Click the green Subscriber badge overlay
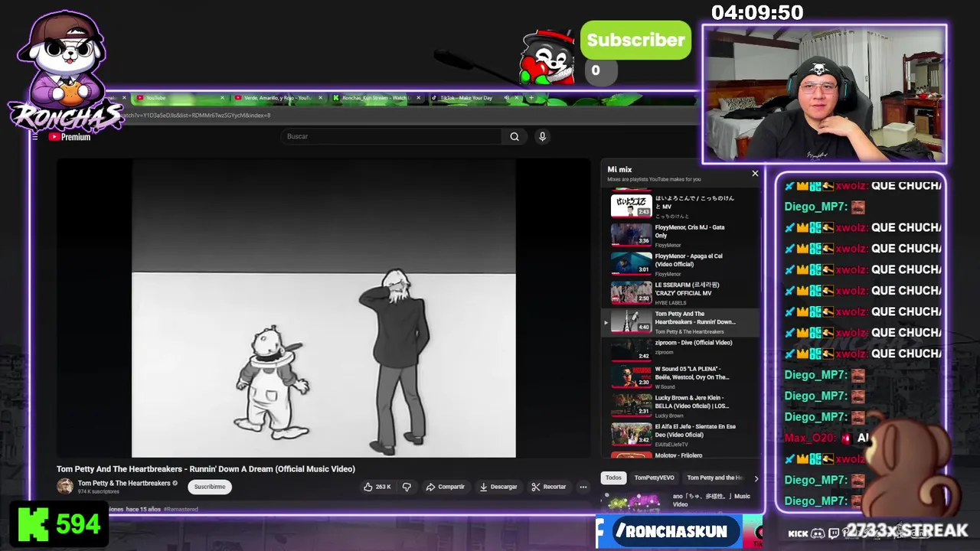This screenshot has width=980, height=551. click(x=635, y=41)
